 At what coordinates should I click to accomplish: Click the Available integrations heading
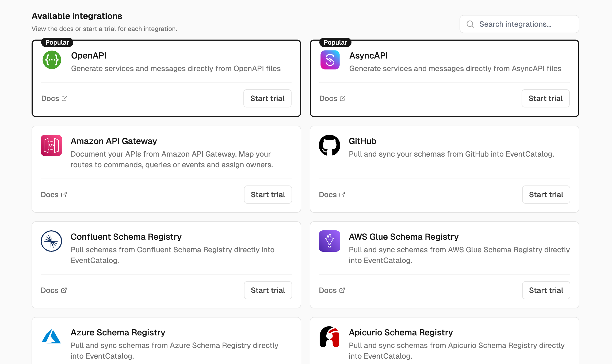(x=77, y=16)
